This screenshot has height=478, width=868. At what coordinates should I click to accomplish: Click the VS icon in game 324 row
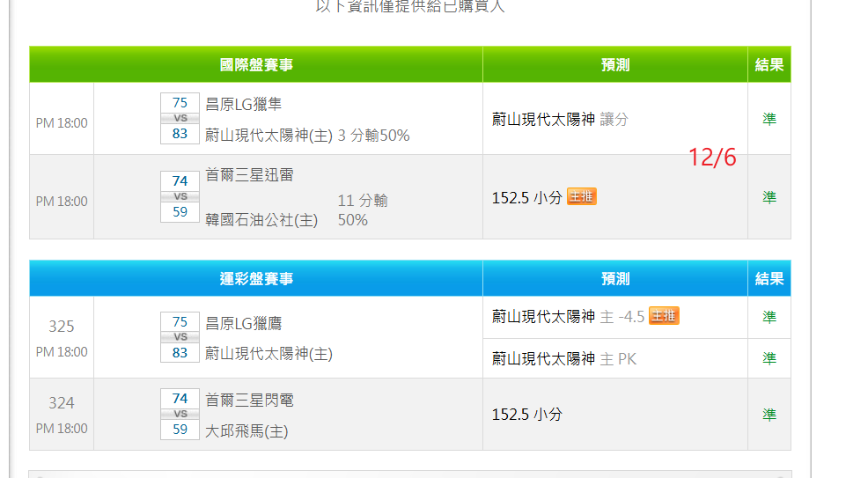180,414
